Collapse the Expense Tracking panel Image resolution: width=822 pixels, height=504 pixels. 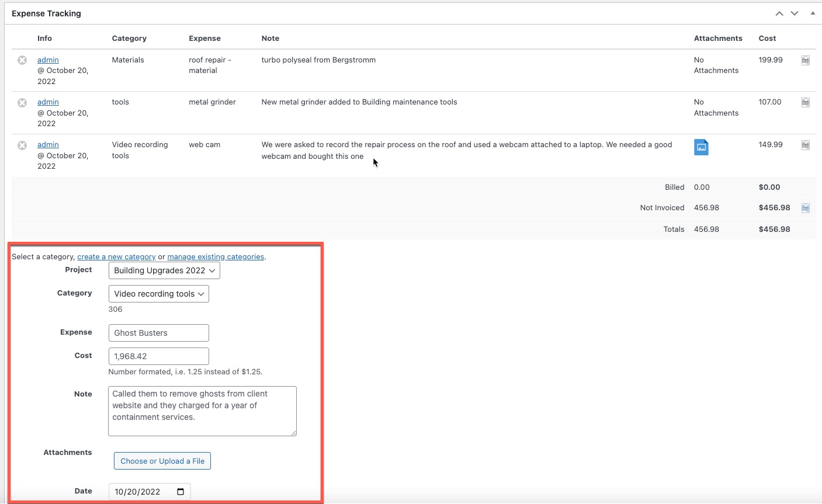point(813,13)
